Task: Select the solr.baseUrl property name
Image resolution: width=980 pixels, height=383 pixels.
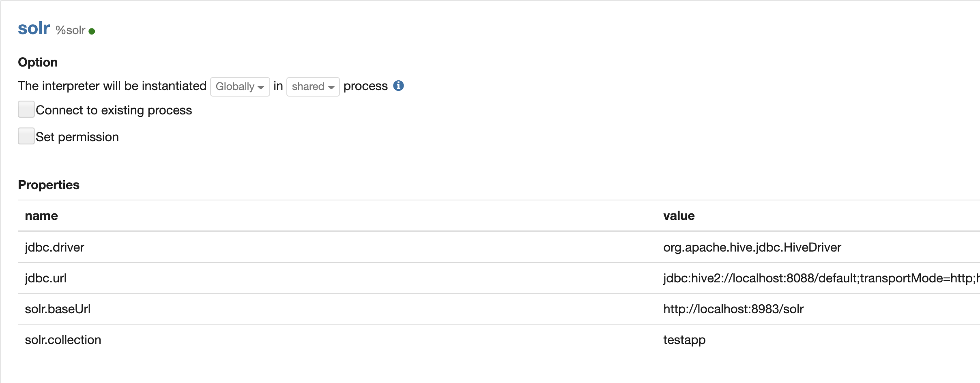Action: click(58, 309)
